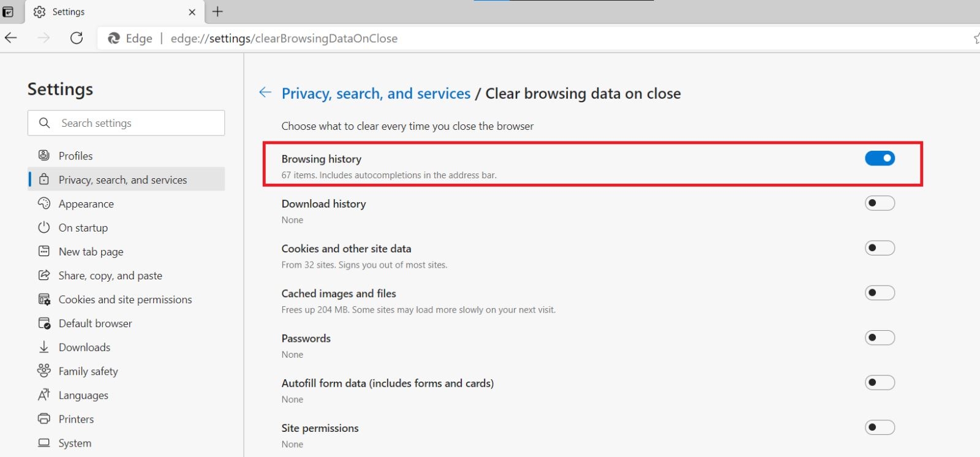Turn on Cached images and files clearing
This screenshot has height=457, width=980.
pos(880,293)
